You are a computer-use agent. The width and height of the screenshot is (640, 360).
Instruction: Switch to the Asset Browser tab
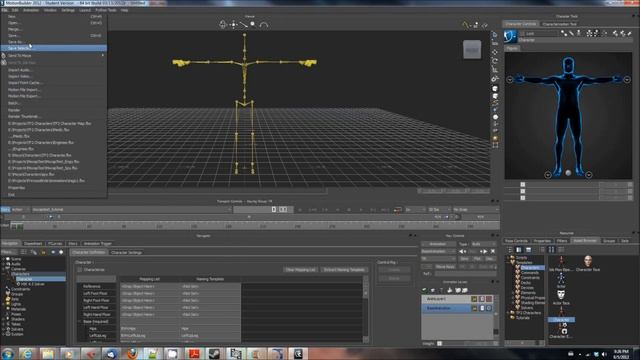(585, 241)
